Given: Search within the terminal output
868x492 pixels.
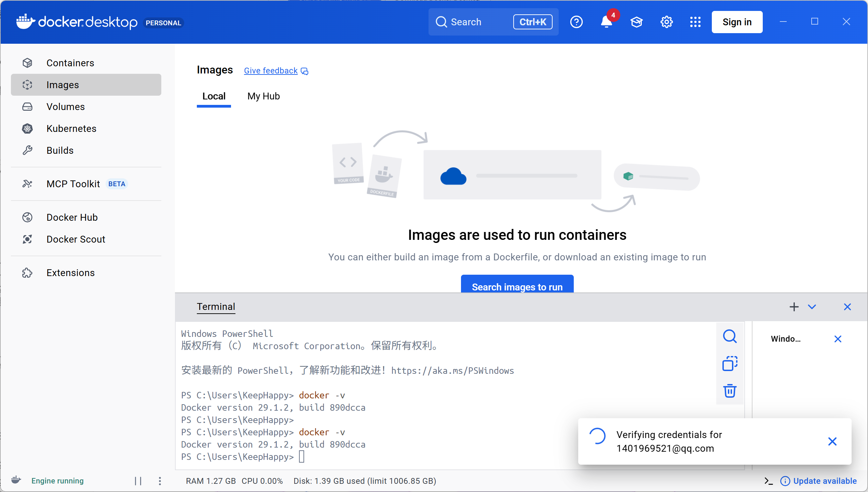Looking at the screenshot, I should [730, 336].
